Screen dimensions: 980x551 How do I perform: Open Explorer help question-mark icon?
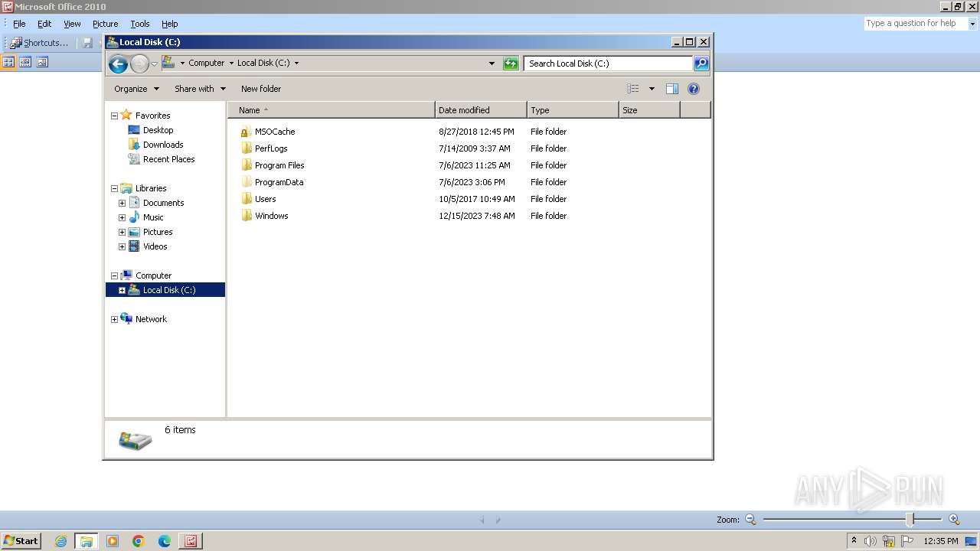click(694, 89)
